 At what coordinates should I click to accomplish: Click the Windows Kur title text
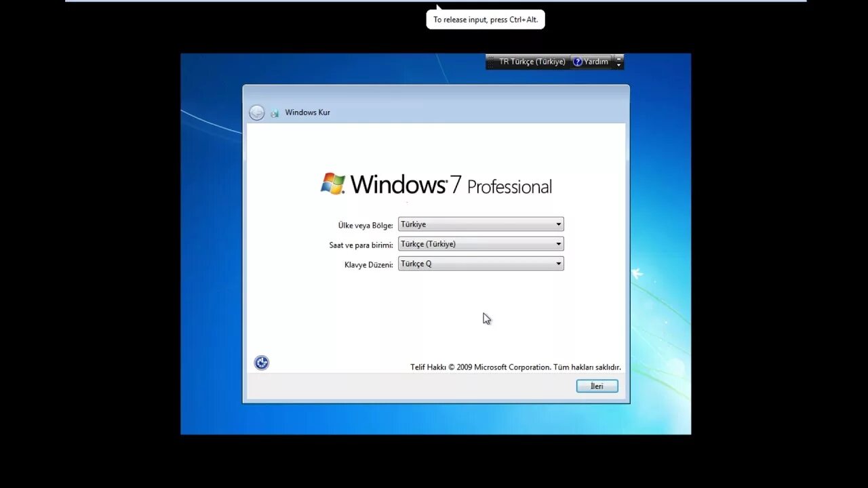click(x=307, y=113)
